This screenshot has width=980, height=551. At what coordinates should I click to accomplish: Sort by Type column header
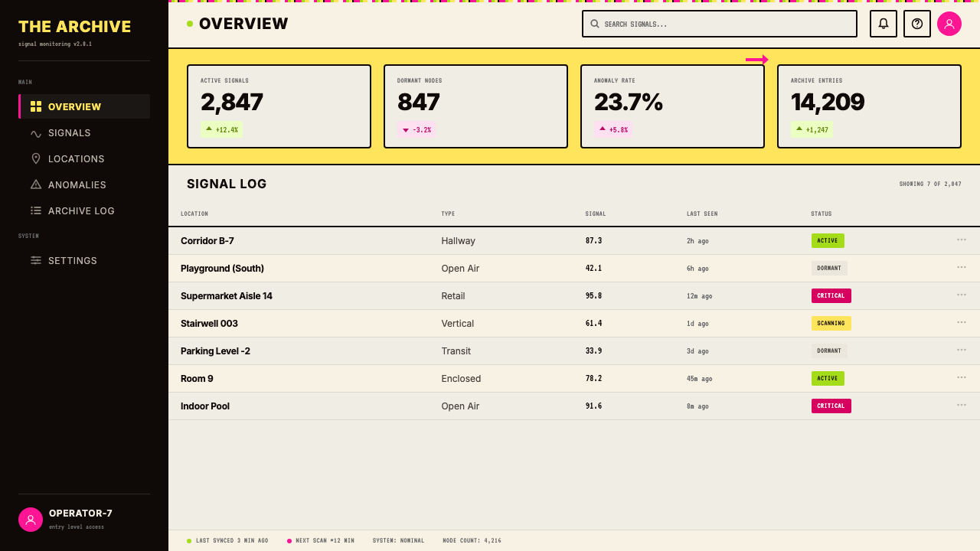pos(448,214)
